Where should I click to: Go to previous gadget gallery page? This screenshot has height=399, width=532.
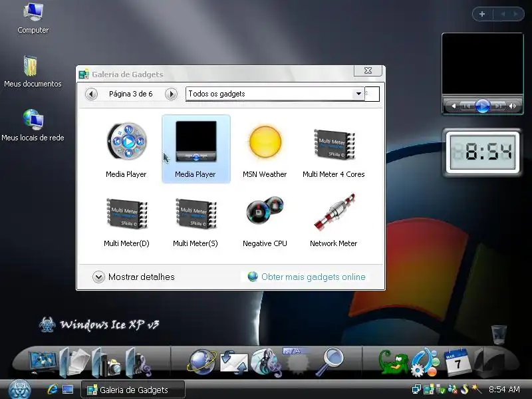click(x=91, y=94)
